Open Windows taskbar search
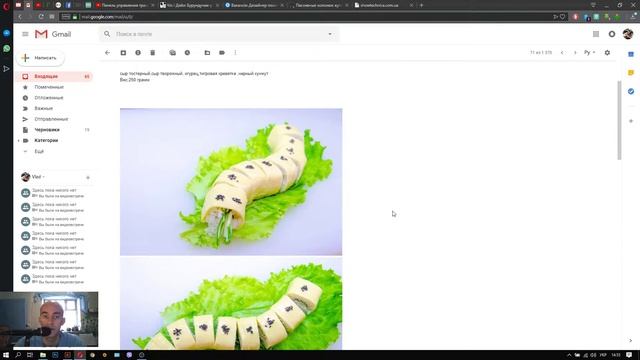Viewport: 640px width, 360px height. pos(18,355)
